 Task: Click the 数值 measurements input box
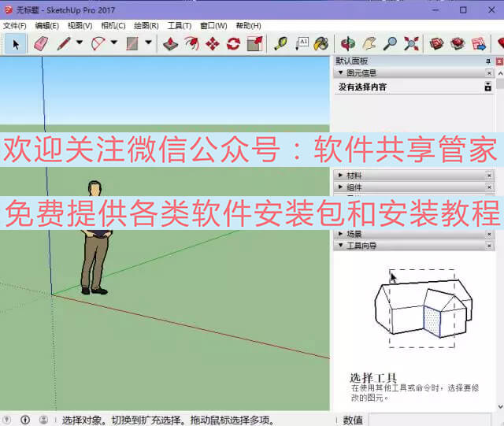[x=429, y=420]
